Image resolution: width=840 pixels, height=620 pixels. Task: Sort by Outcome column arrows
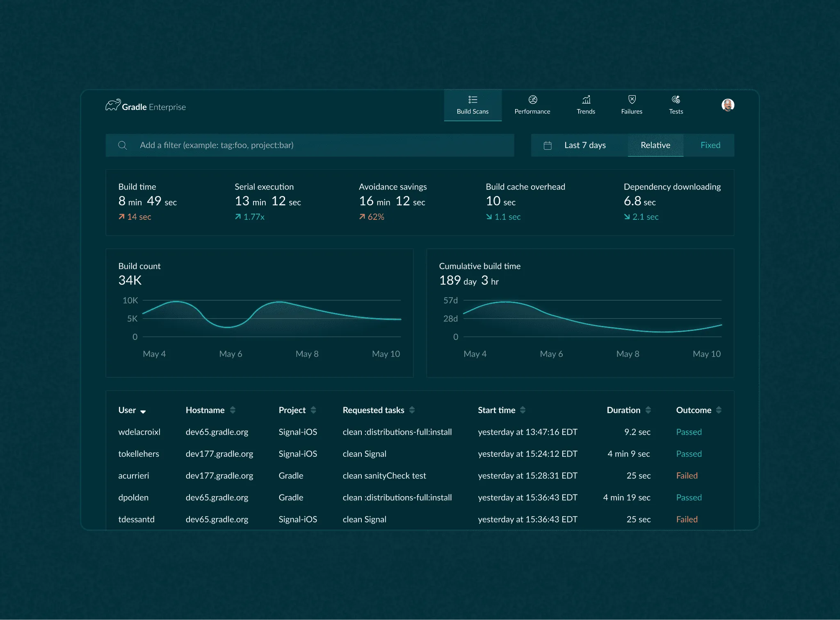tap(719, 410)
